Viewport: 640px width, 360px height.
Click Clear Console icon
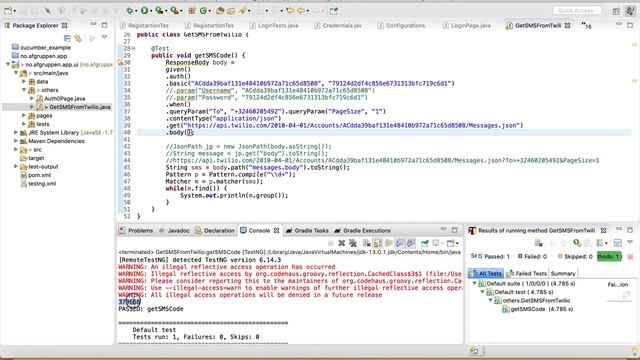367,243
